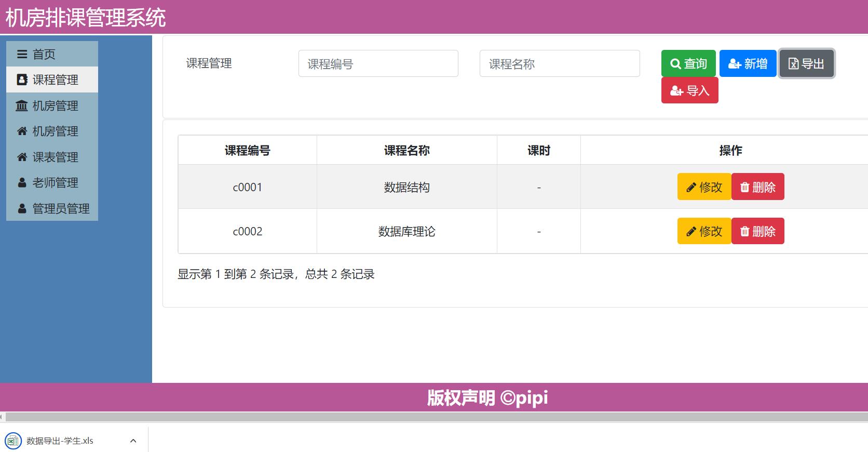Click the pencil icon in c0001 row
This screenshot has width=868, height=452.
pos(691,187)
